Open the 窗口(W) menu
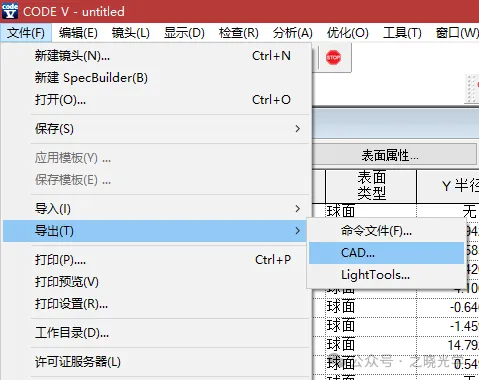 pyautogui.click(x=456, y=33)
